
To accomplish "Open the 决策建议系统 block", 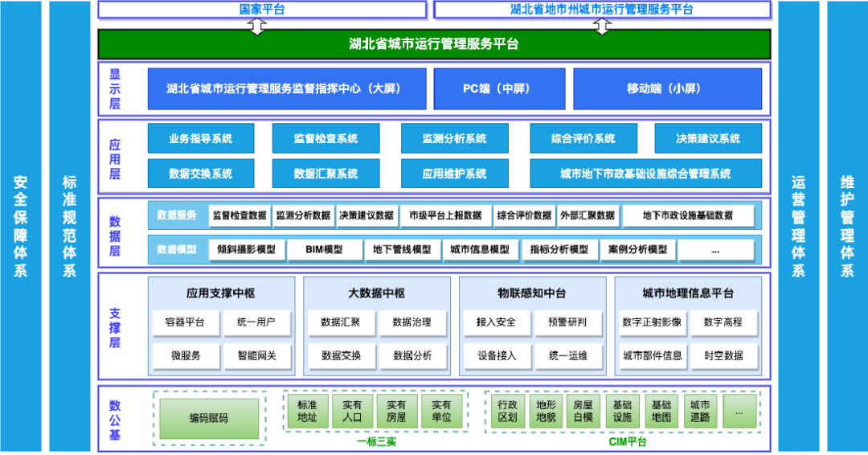I will tap(707, 138).
